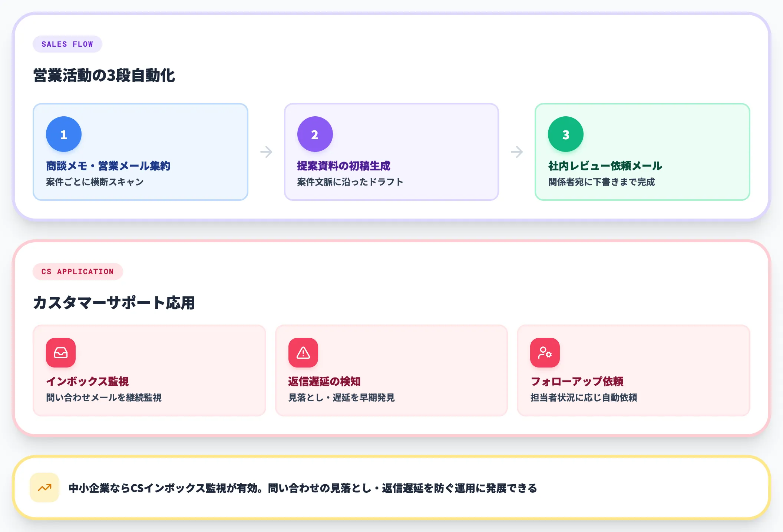Click text 案件ごとに横断スキャン

coord(95,182)
